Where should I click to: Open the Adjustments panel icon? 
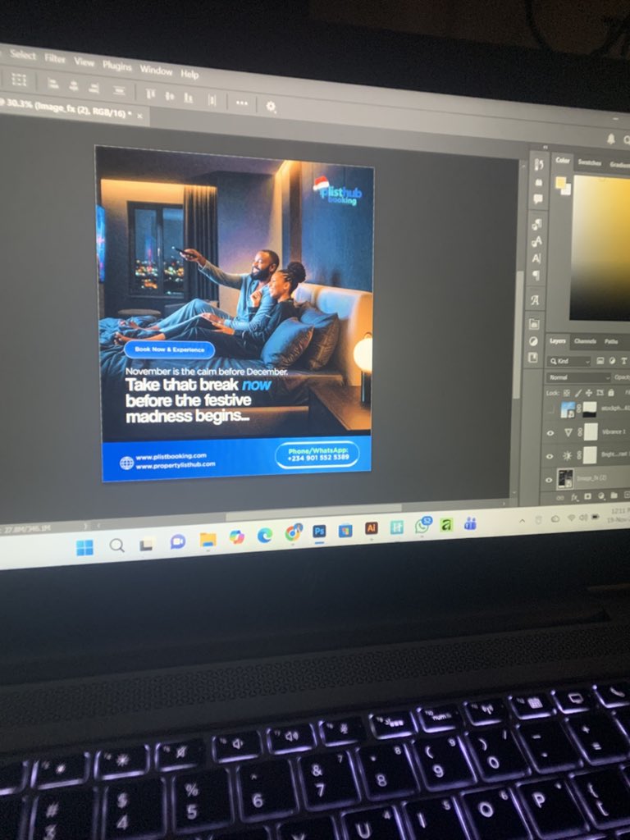pyautogui.click(x=533, y=340)
